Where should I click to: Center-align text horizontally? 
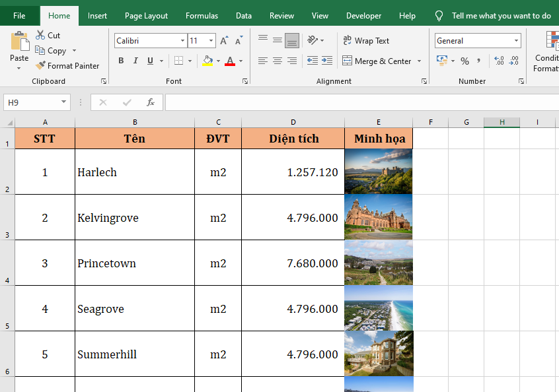[x=278, y=61]
